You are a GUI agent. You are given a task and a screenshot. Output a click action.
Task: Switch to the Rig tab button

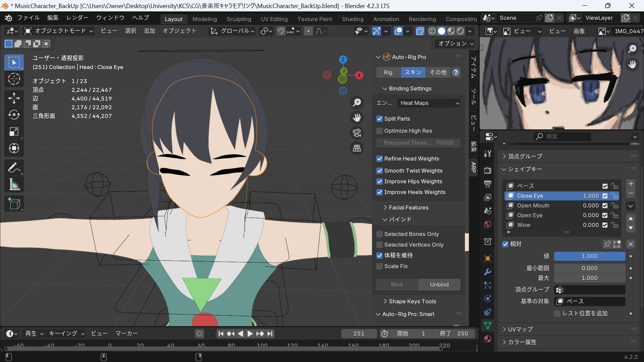click(x=388, y=72)
